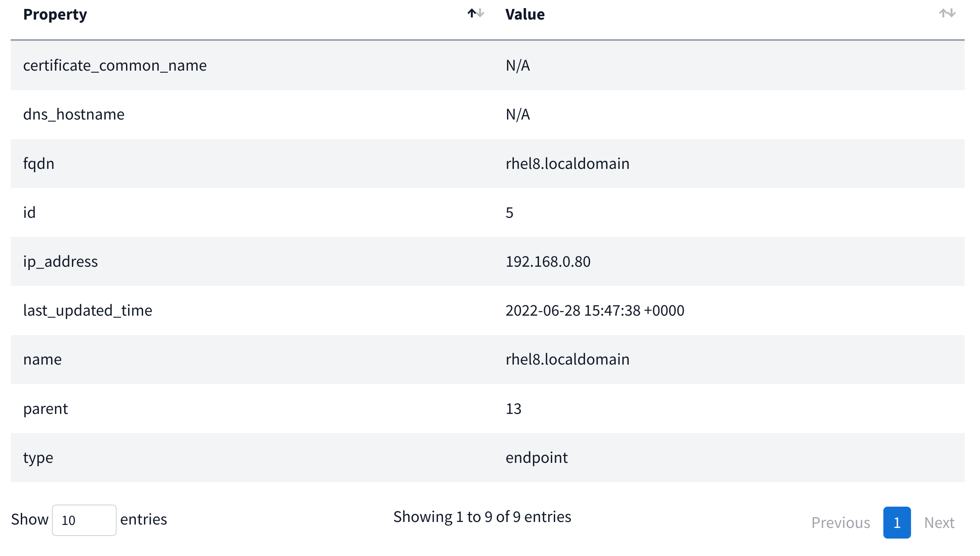Click the IP address 192.168.0.80
The height and width of the screenshot is (556, 980).
coord(548,262)
